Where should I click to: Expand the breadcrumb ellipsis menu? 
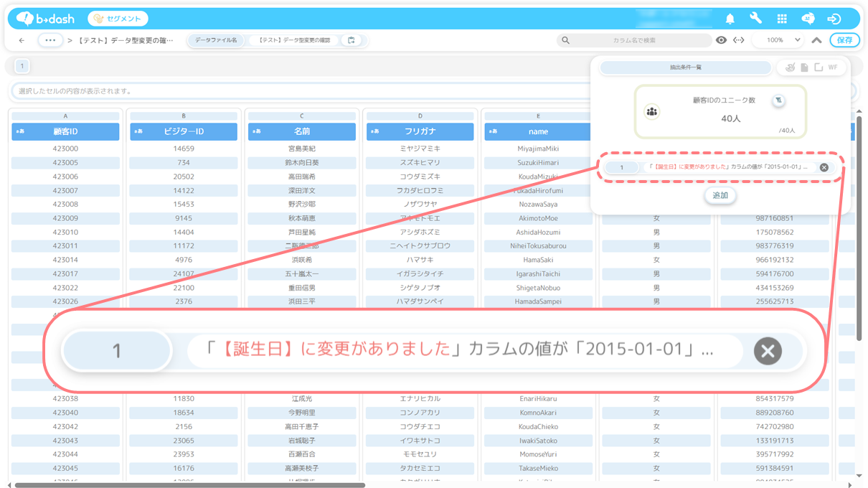pos(50,40)
